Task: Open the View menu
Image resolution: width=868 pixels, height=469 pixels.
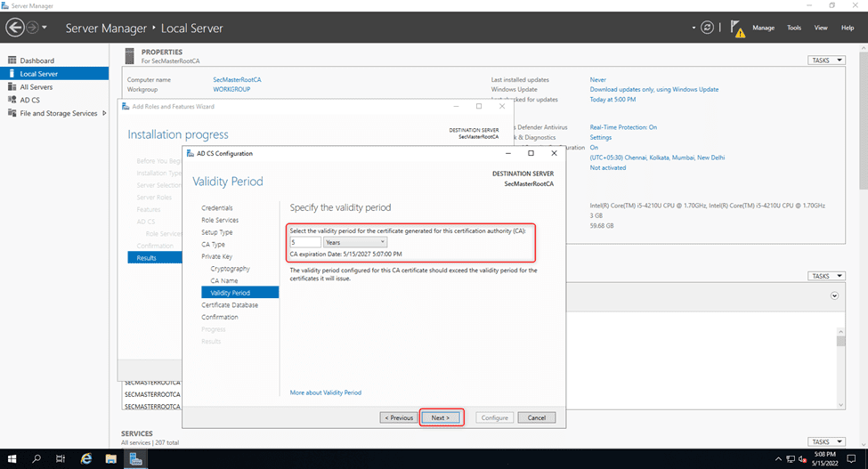Action: click(821, 28)
